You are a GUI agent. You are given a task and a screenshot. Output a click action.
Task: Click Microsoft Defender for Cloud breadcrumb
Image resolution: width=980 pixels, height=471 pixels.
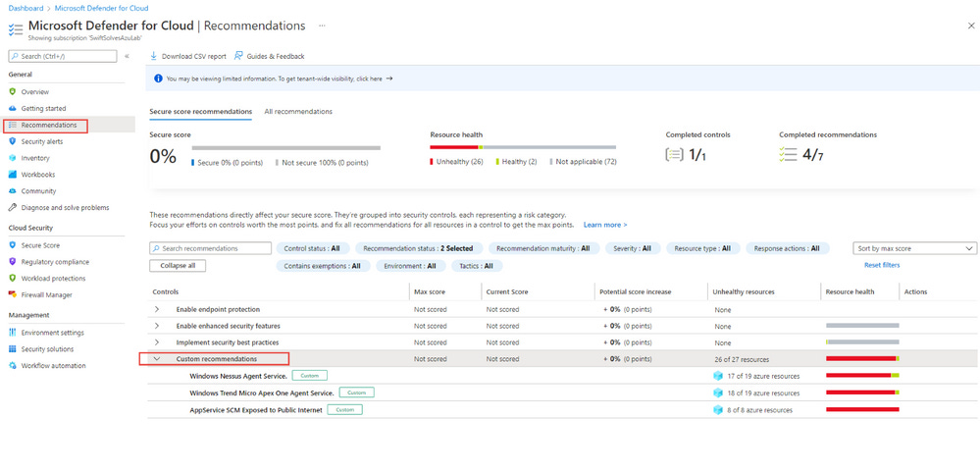[102, 8]
